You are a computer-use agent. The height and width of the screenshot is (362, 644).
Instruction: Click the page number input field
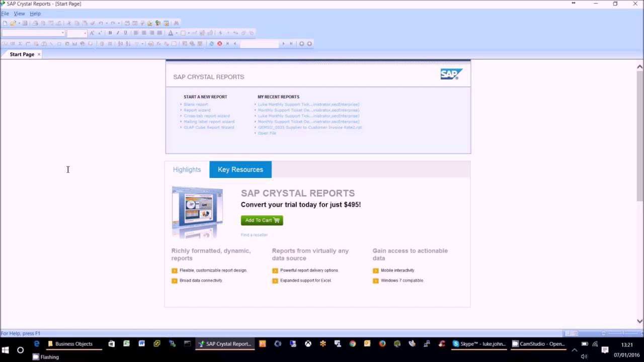[259, 44]
